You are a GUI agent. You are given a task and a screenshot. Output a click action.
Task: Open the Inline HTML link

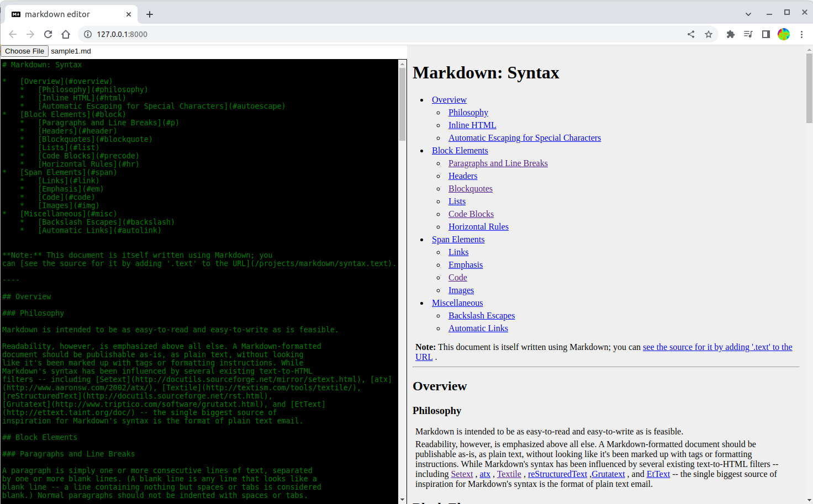tap(472, 125)
